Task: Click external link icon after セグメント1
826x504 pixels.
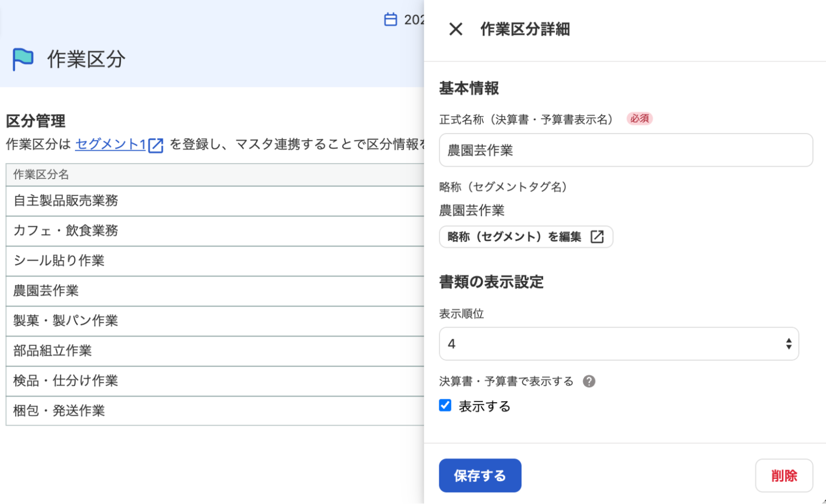Action: click(x=156, y=145)
